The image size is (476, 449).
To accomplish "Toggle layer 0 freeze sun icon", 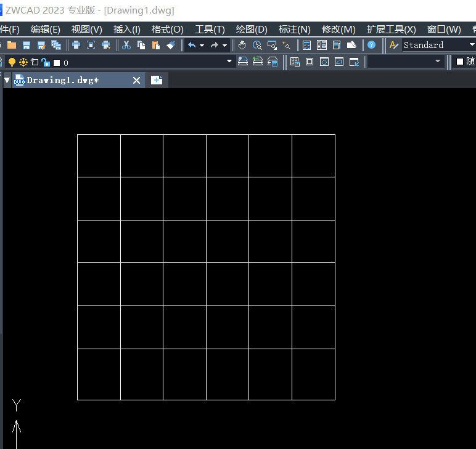I will (x=23, y=62).
